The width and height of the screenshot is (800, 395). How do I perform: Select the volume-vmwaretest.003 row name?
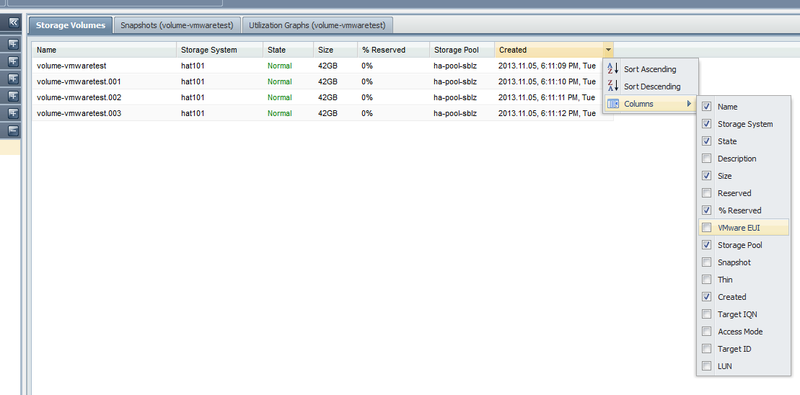(79, 113)
